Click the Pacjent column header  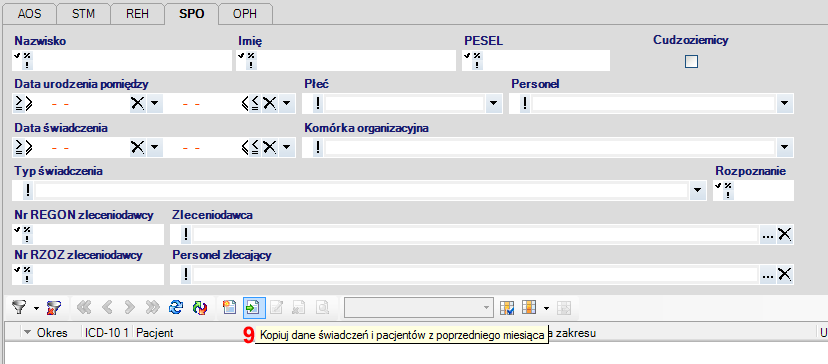(155, 333)
